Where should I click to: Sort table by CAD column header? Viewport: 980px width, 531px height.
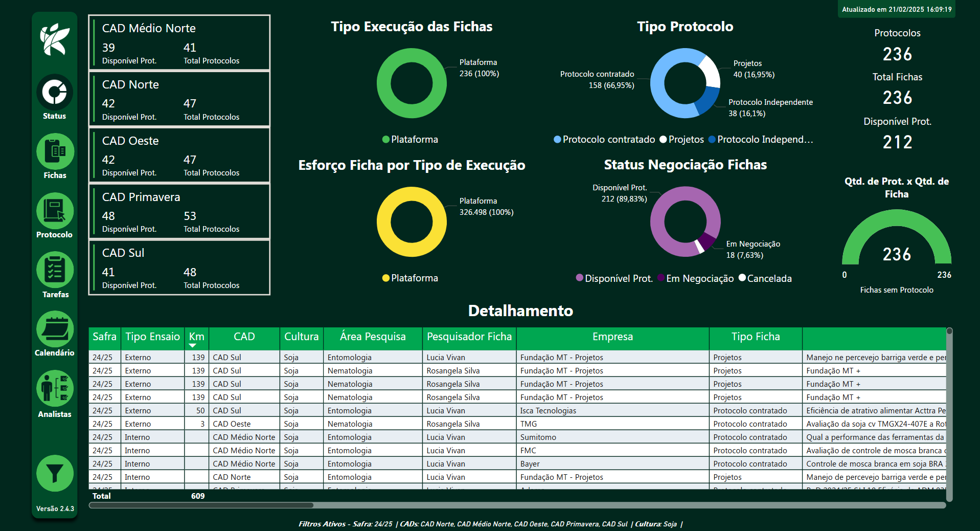coord(244,337)
